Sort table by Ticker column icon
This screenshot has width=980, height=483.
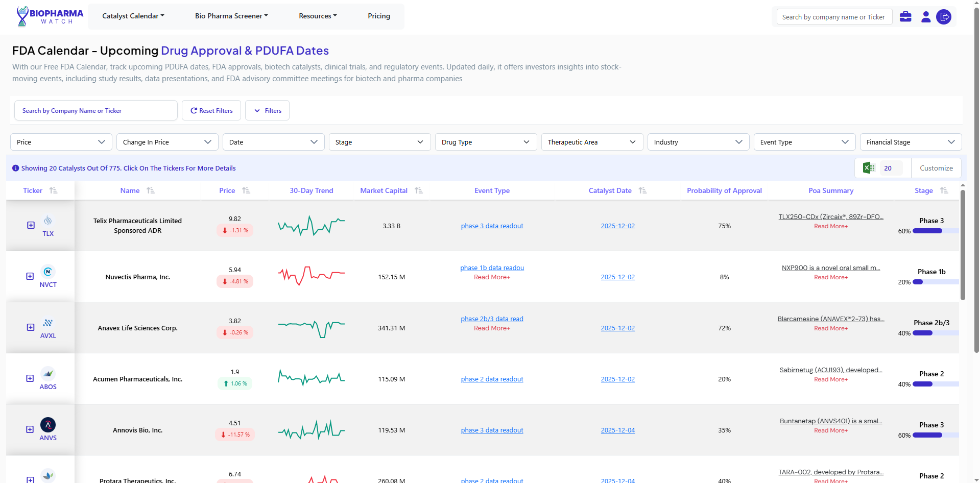pyautogui.click(x=54, y=190)
